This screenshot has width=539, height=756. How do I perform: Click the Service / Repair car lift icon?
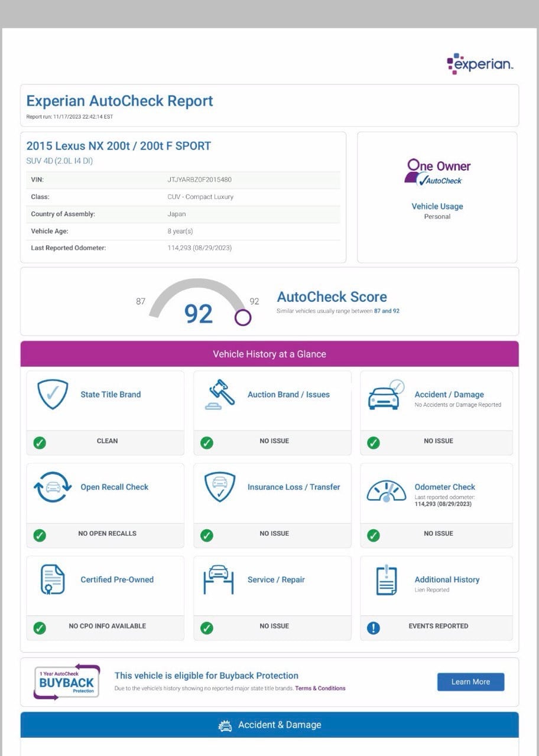click(219, 579)
